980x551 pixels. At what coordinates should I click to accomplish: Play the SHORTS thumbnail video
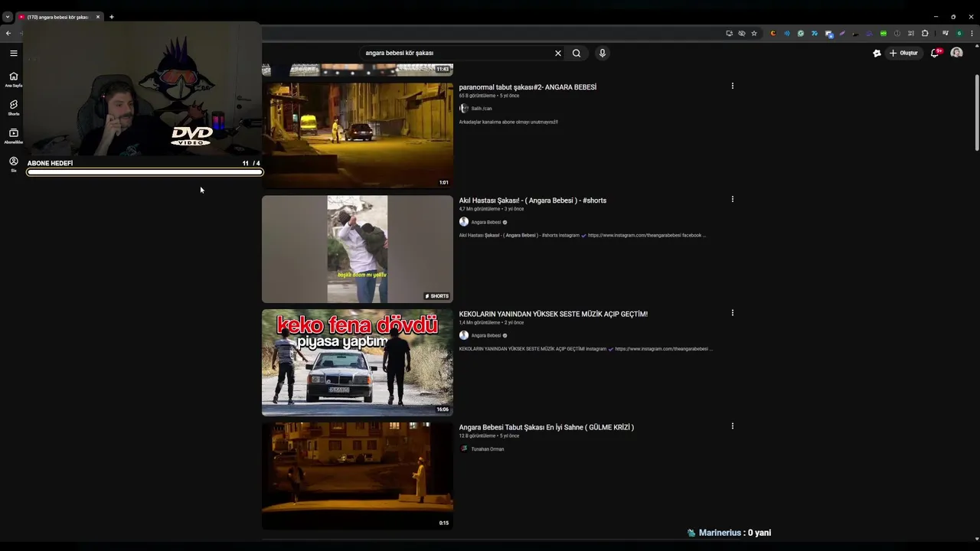click(358, 249)
